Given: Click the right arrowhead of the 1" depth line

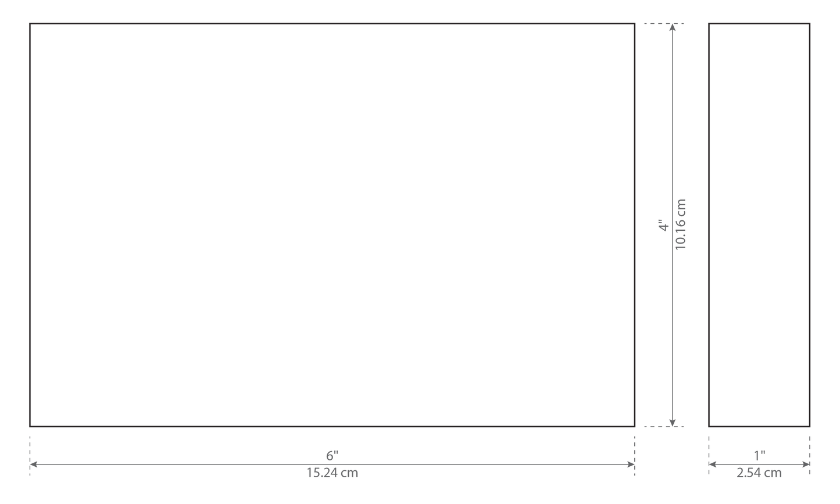Looking at the screenshot, I should [x=805, y=464].
